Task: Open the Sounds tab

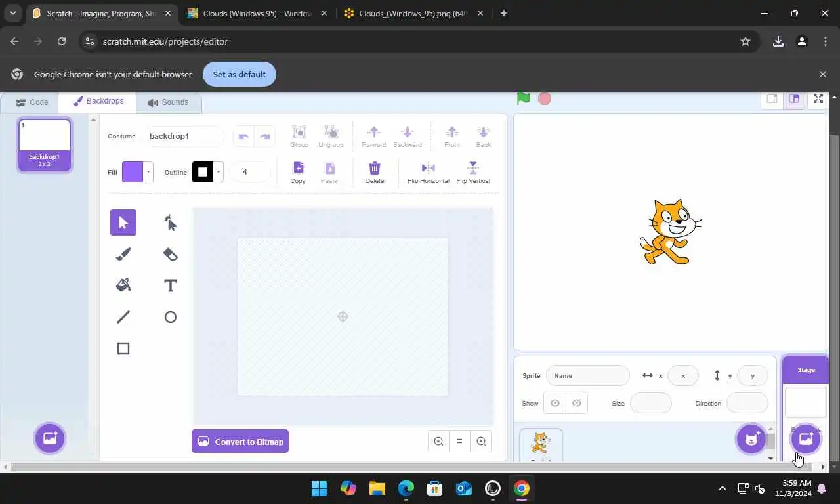Action: pos(168,102)
